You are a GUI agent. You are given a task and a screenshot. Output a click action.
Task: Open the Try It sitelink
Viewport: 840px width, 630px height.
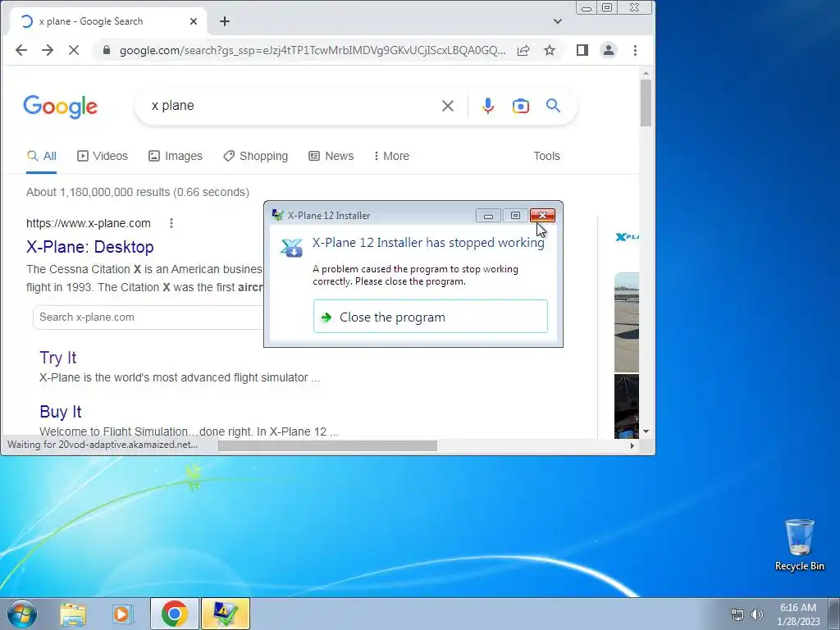point(58,358)
